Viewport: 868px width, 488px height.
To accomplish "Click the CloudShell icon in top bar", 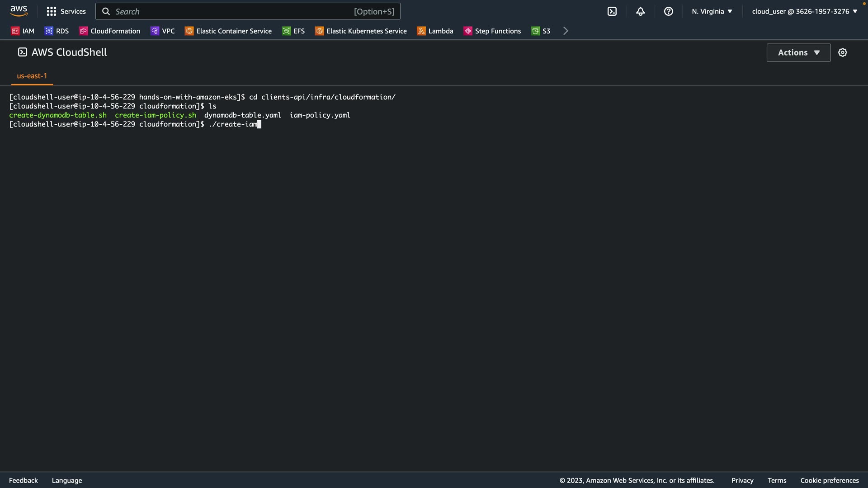I will pos(612,11).
